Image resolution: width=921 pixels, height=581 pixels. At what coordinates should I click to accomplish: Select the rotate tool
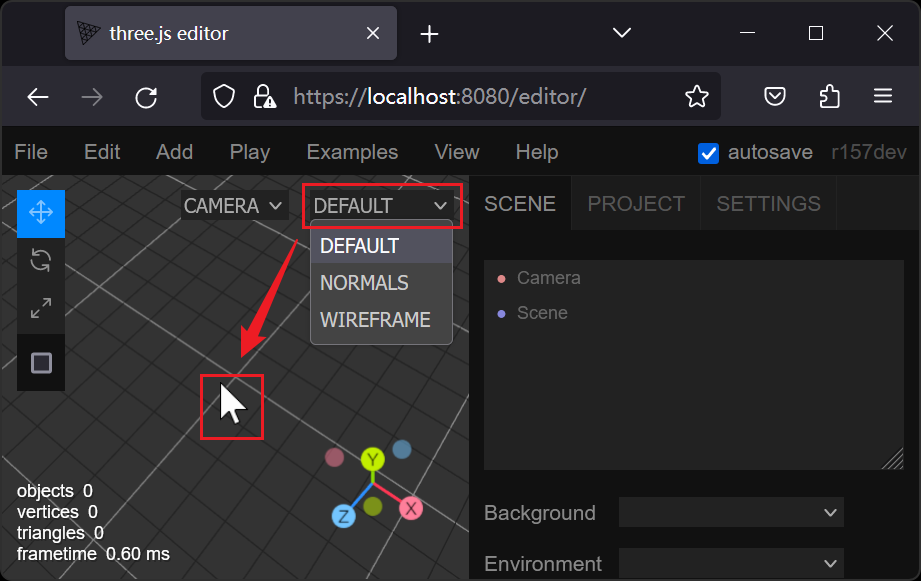click(x=40, y=259)
